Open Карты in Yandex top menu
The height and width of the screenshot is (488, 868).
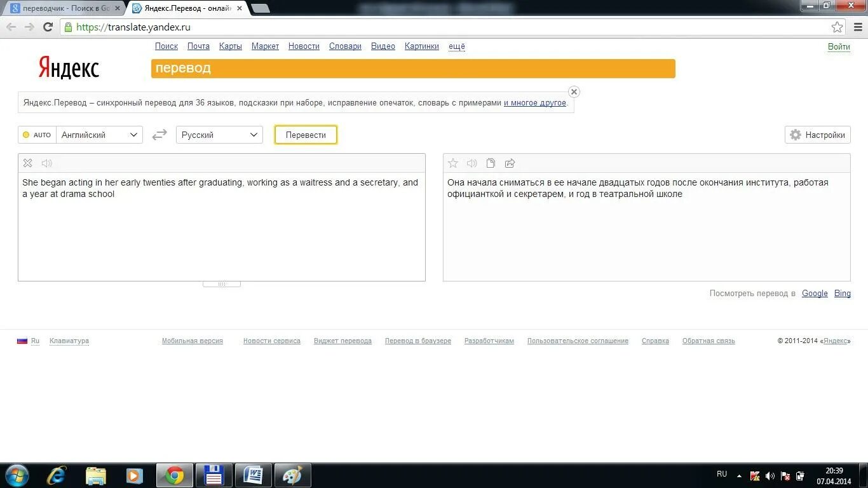click(x=230, y=46)
